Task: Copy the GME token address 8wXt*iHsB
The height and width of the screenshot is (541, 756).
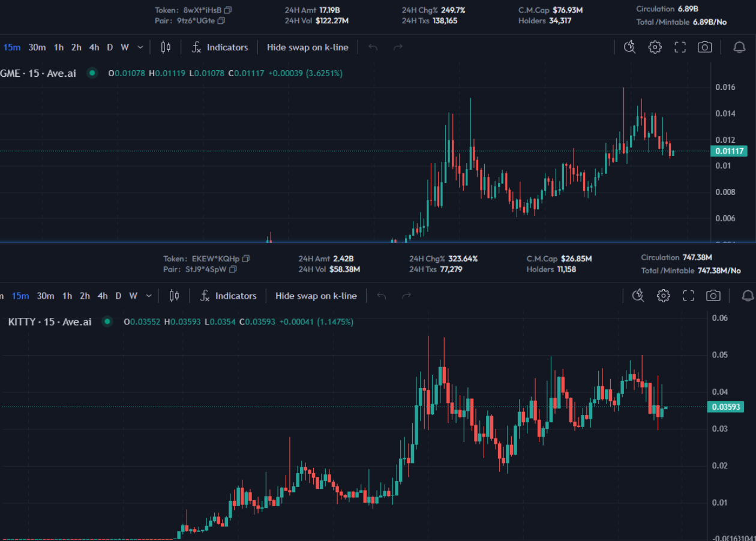Action: click(228, 10)
